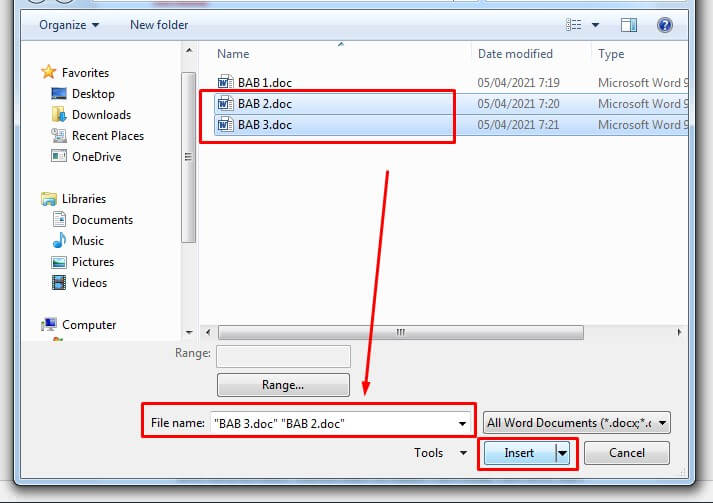Open the view options dropdown arrow
This screenshot has width=713, height=503.
pos(595,25)
